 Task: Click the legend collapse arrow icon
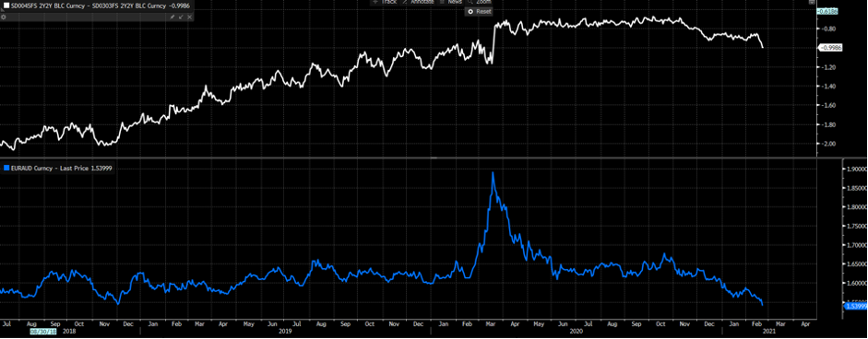coord(181,18)
